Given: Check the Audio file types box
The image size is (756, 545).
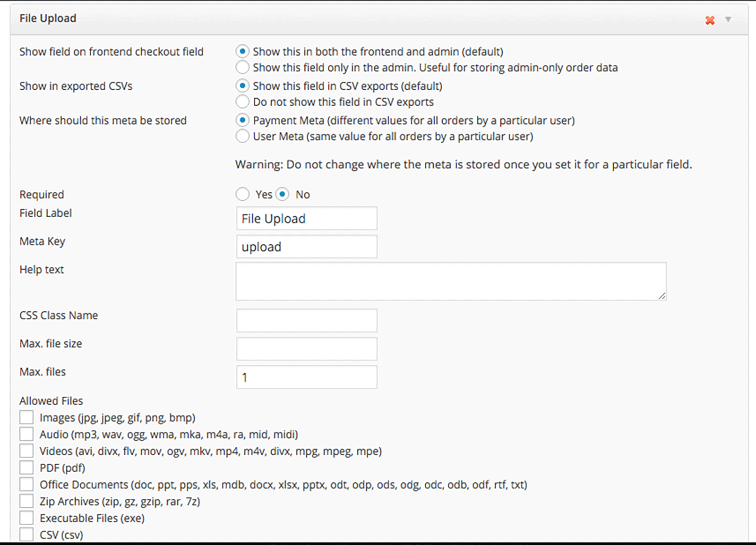Looking at the screenshot, I should tap(26, 434).
